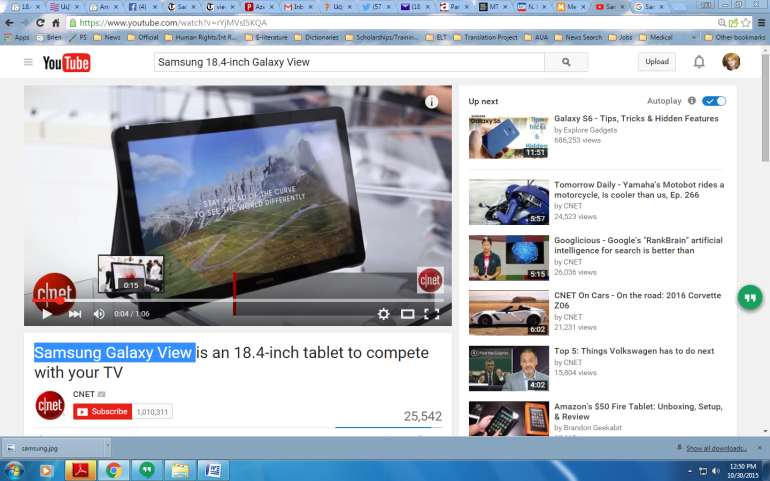Open the CNET channel avatar
Screen dimensions: 770x481
[x=50, y=405]
